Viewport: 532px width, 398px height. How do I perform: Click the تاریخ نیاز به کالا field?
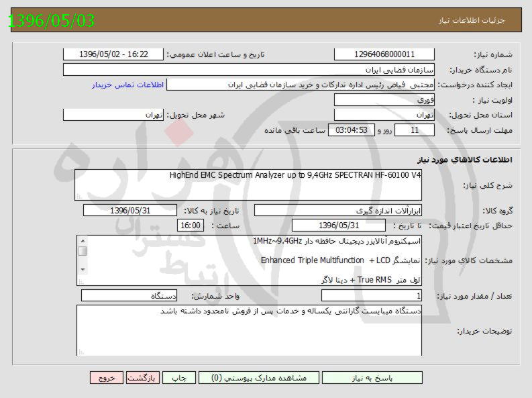click(x=130, y=210)
